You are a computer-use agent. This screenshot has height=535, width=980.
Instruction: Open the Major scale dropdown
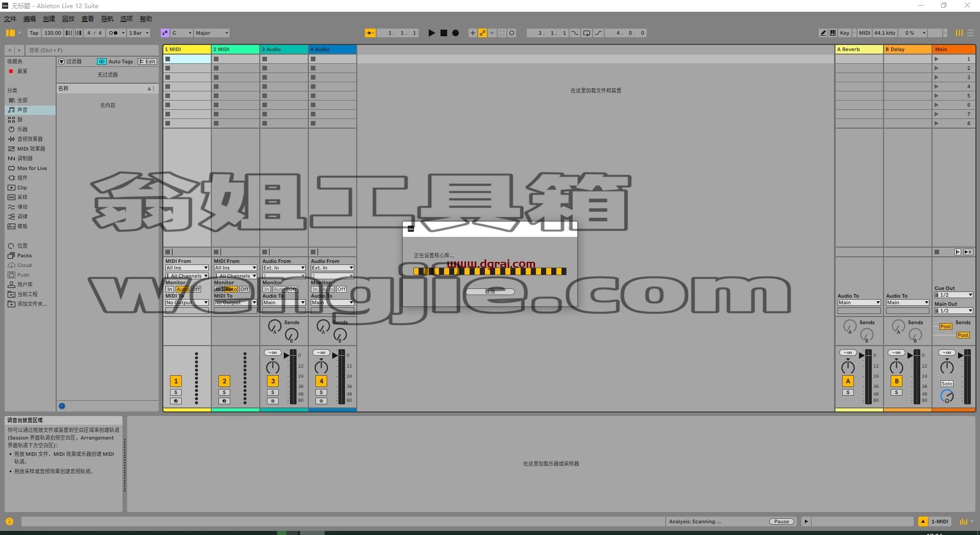click(x=212, y=33)
